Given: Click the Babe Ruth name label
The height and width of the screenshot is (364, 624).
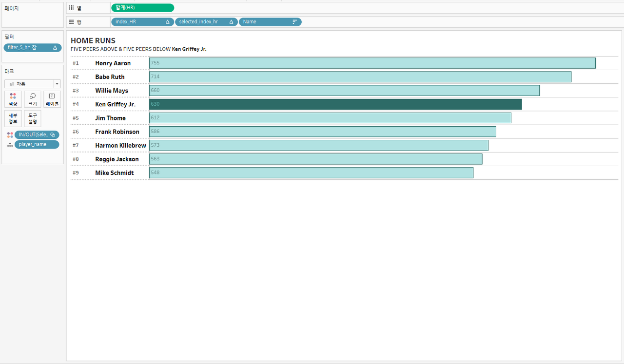Looking at the screenshot, I should tap(110, 77).
